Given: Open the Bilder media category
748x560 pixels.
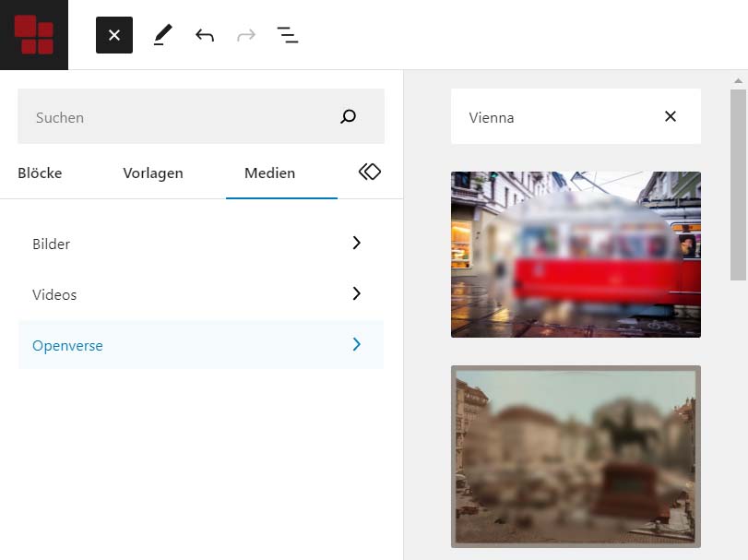Looking at the screenshot, I should tap(201, 244).
